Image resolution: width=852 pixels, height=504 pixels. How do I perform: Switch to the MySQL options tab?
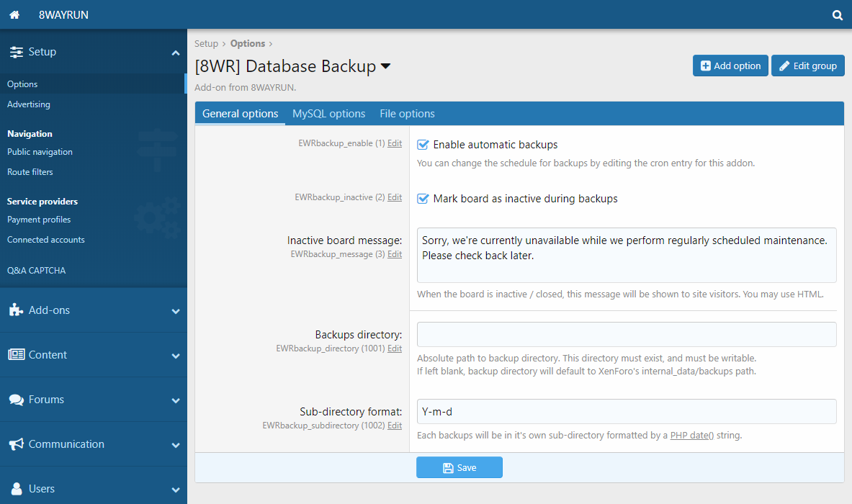pyautogui.click(x=328, y=114)
